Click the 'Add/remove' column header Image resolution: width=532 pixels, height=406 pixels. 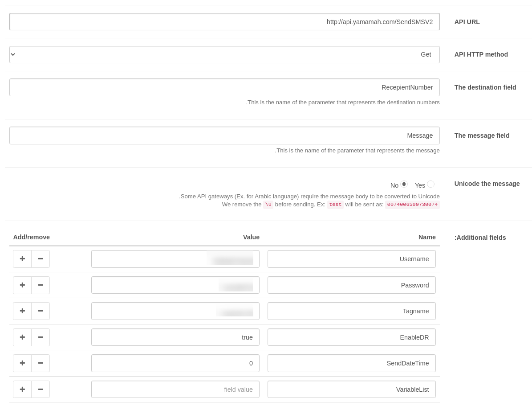click(32, 237)
